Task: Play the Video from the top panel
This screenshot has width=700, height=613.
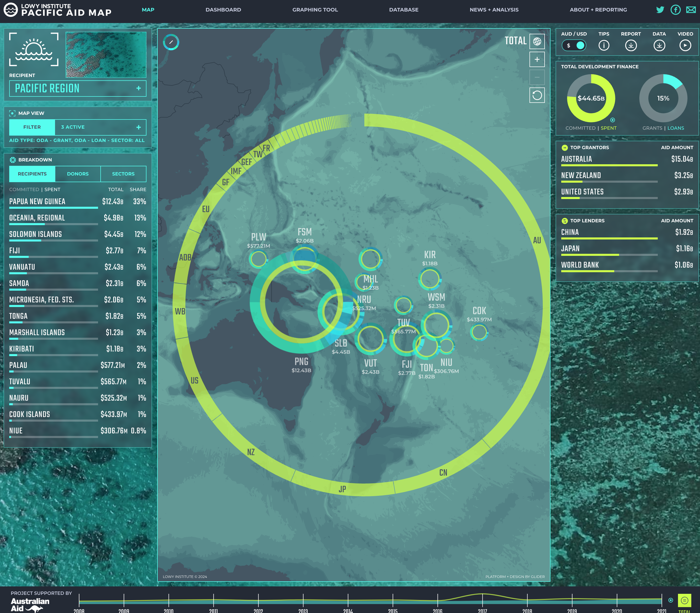Action: tap(685, 45)
